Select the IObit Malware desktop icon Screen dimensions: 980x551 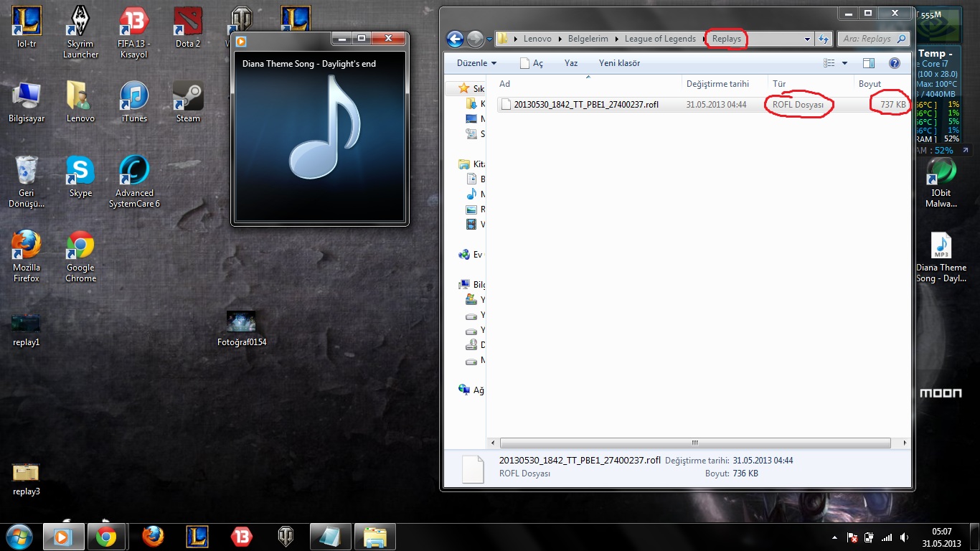click(941, 182)
